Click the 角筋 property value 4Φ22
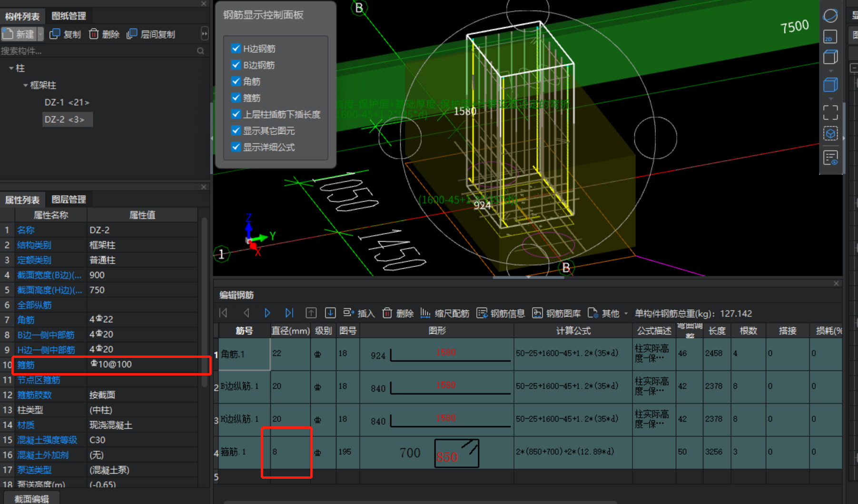858x504 pixels. pos(142,319)
